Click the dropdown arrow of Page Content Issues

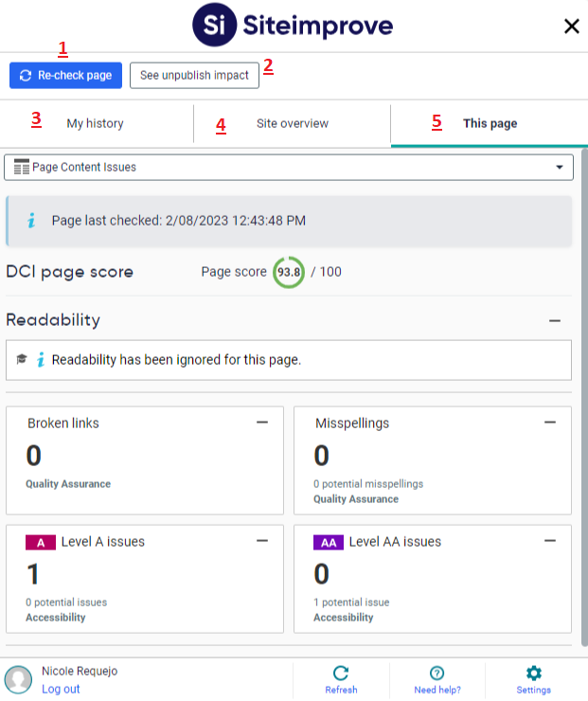point(560,168)
